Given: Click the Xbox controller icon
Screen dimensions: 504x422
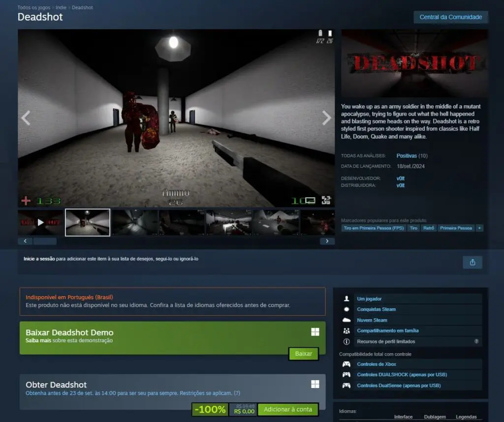Looking at the screenshot, I should (346, 364).
